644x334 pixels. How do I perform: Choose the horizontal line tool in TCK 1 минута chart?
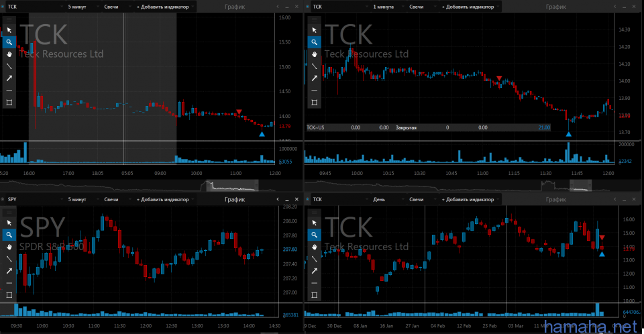tap(314, 91)
